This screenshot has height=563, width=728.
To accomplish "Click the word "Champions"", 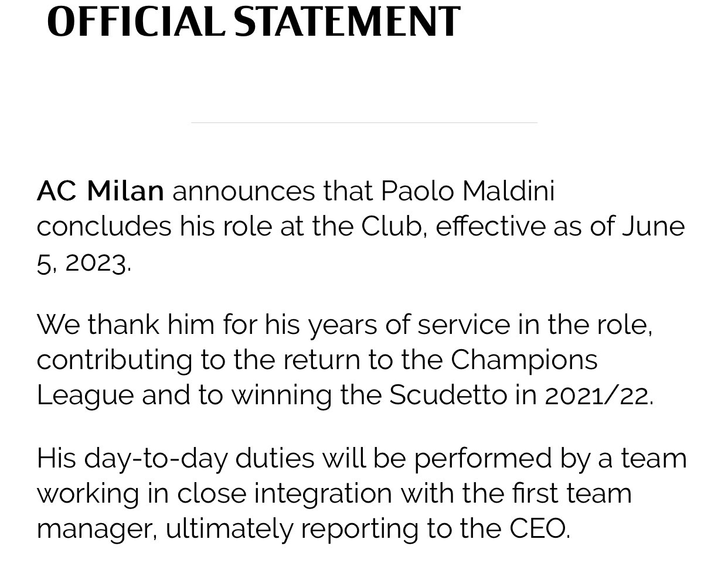I will coord(524,360).
